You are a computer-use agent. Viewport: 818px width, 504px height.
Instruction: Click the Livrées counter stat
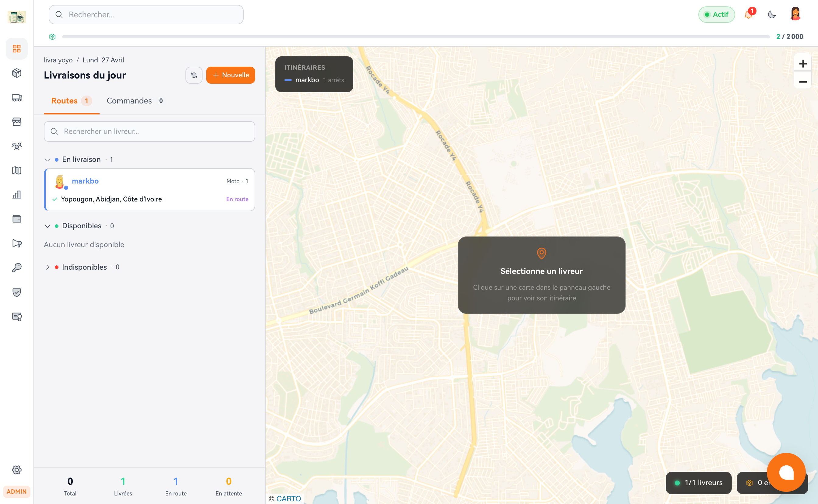point(123,486)
